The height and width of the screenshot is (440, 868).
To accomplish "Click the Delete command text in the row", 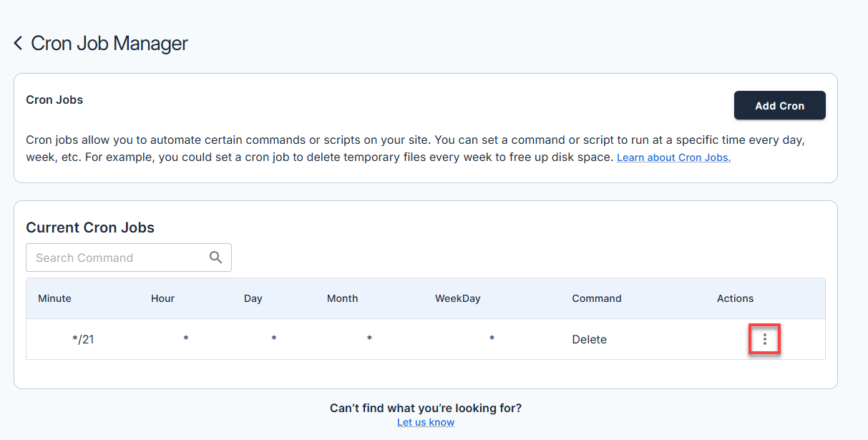I will [x=589, y=339].
